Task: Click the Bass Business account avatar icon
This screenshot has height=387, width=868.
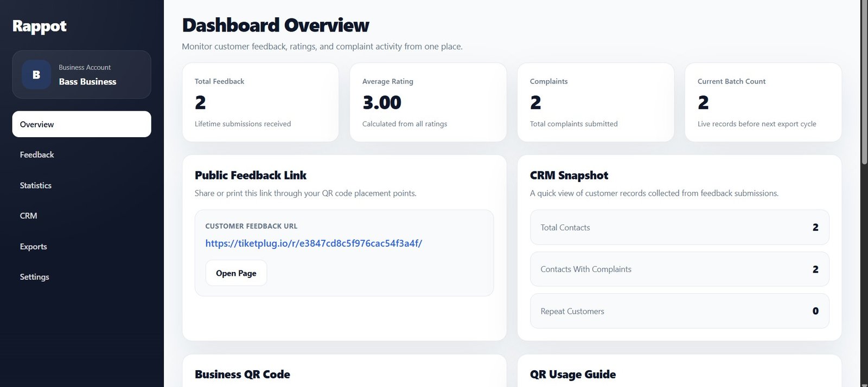Action: (36, 74)
